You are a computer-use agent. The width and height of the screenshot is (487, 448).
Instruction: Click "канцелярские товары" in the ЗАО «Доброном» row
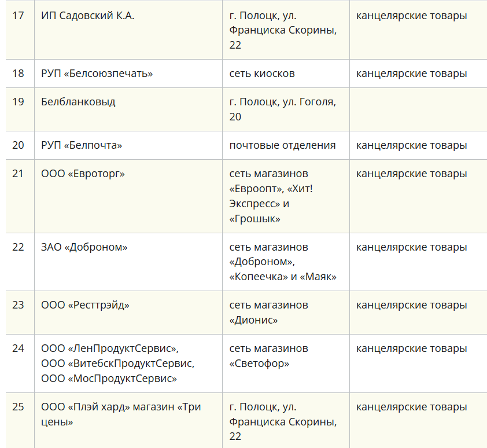pyautogui.click(x=412, y=247)
